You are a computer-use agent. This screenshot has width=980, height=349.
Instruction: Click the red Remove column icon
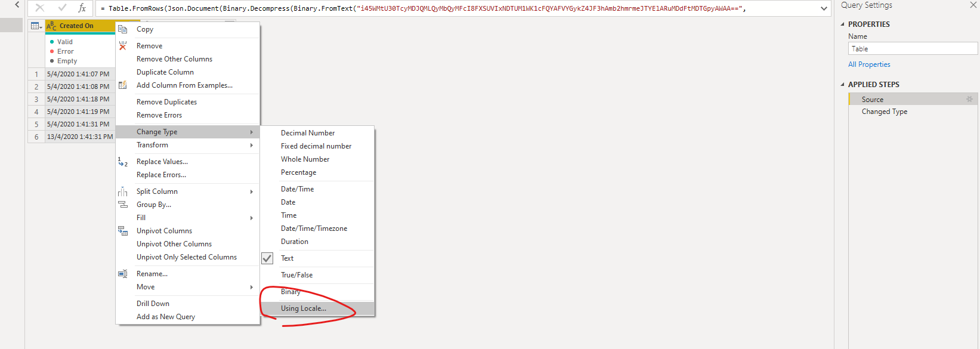pyautogui.click(x=122, y=45)
